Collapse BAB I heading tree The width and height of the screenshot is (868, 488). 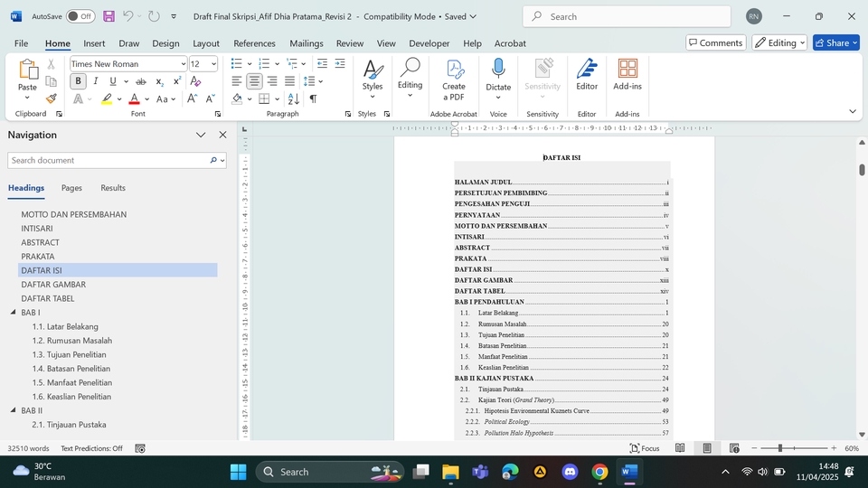pos(13,312)
